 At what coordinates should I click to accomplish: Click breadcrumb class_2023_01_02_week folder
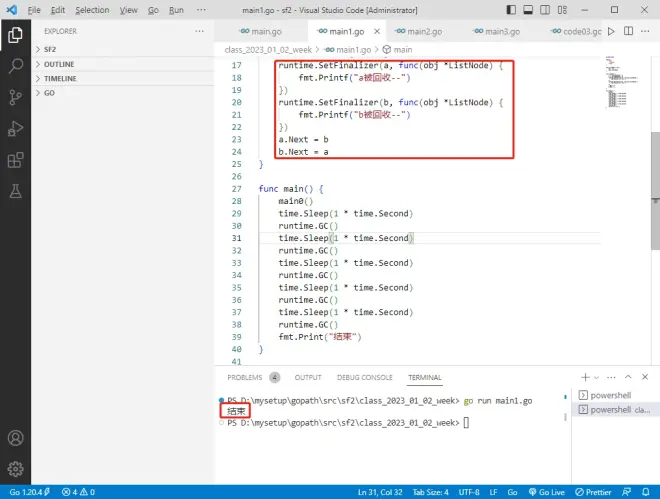click(x=268, y=50)
